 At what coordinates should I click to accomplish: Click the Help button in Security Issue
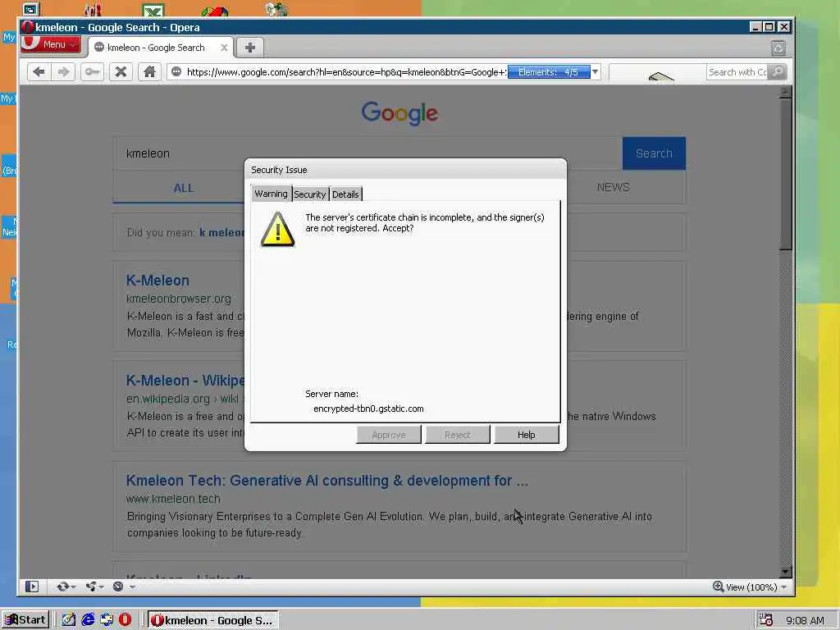click(x=526, y=435)
